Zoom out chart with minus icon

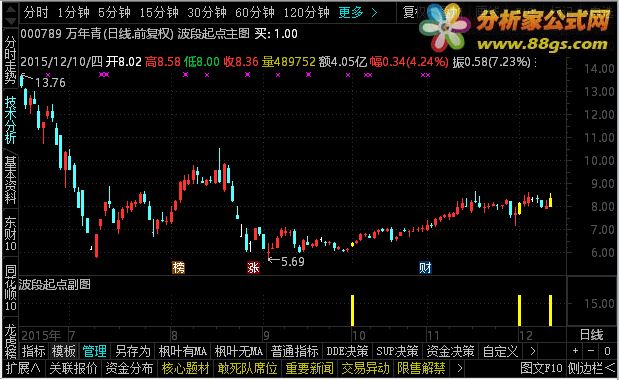click(591, 350)
